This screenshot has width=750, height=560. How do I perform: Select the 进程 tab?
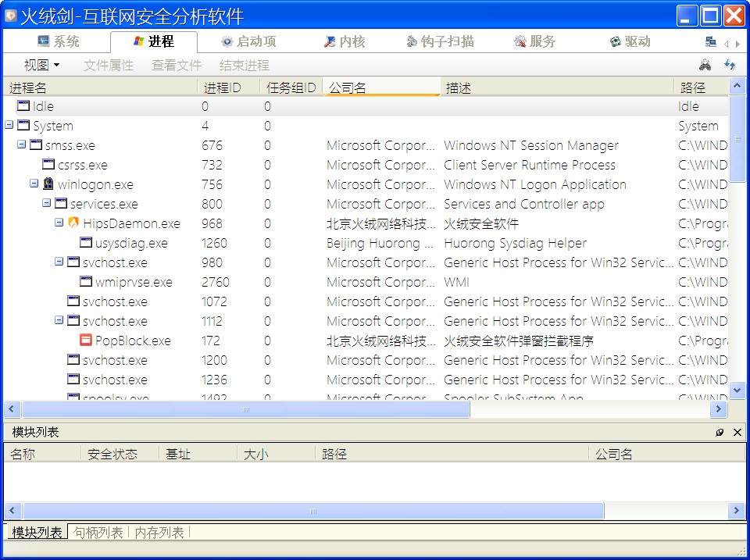(154, 41)
